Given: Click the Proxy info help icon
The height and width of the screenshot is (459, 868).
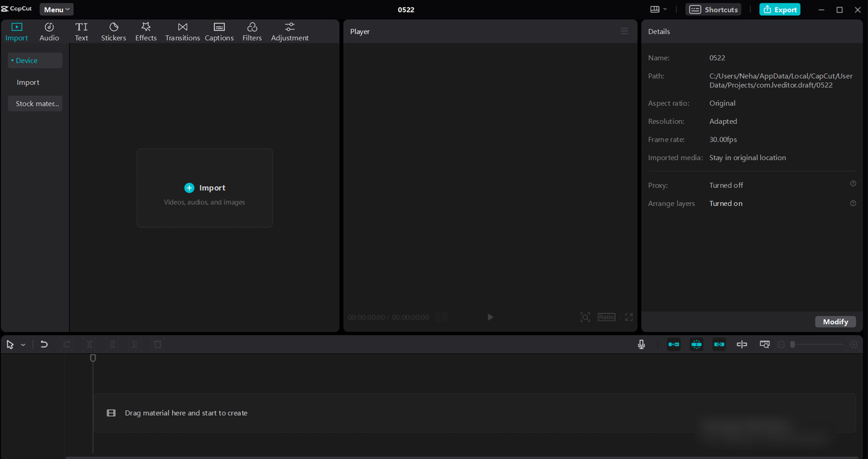Looking at the screenshot, I should tap(853, 184).
